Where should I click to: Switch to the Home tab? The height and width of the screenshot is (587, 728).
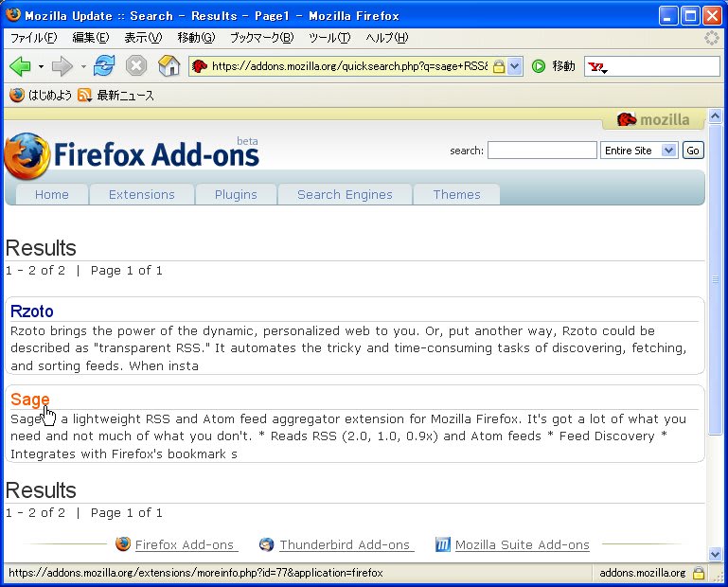(51, 194)
